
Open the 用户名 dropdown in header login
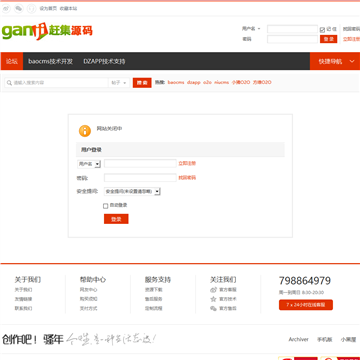[x=251, y=29]
